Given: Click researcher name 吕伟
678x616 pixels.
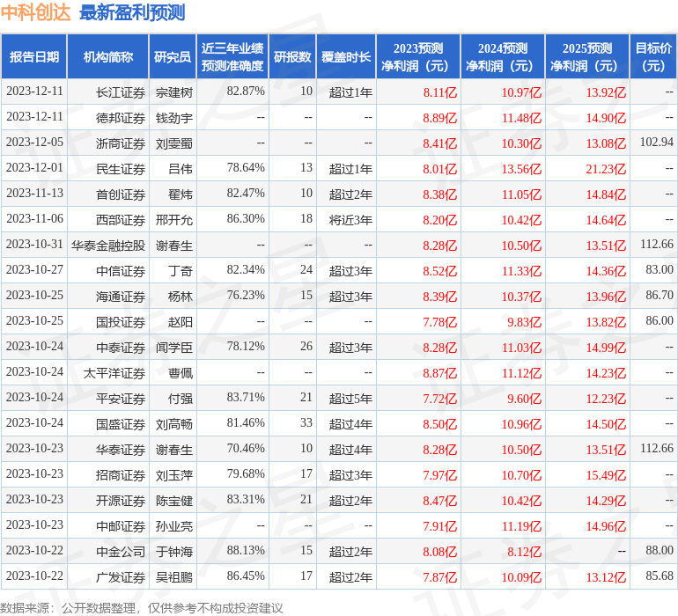Looking at the screenshot, I should [x=181, y=169].
